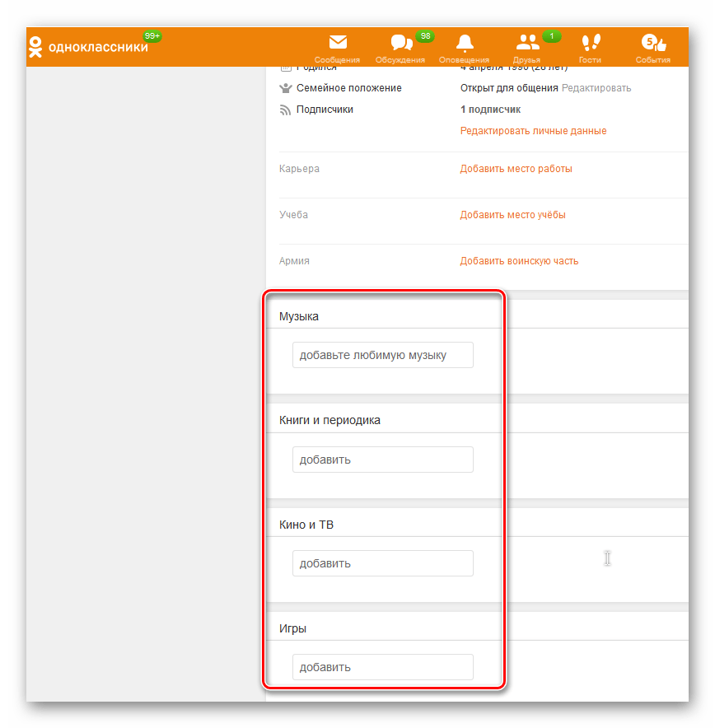Click the Книги и периодика heading
This screenshot has height=728, width=715.
329,421
